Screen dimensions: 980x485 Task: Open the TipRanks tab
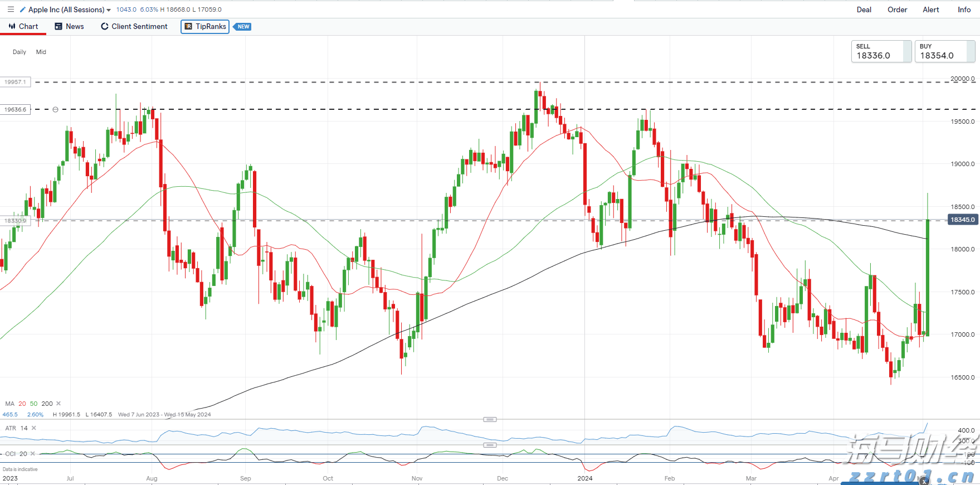[x=205, y=26]
